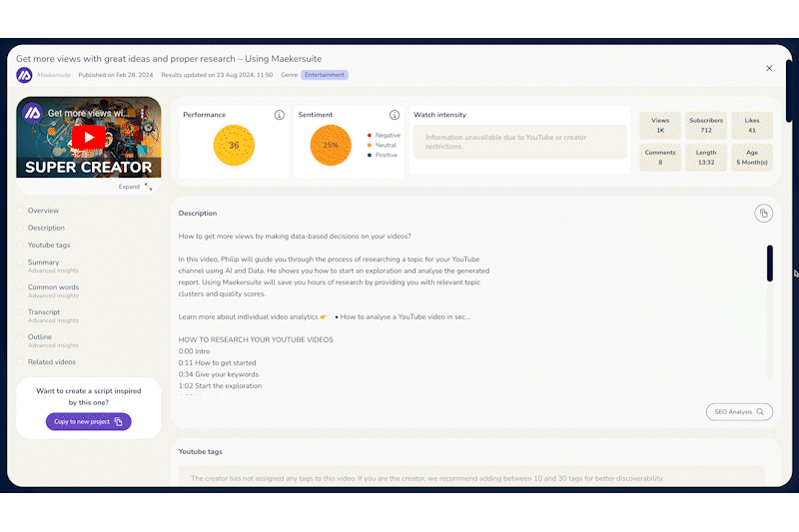Click the Watch intensity unavailable message
Image resolution: width=799 pixels, height=532 pixels.
pyautogui.click(x=519, y=142)
